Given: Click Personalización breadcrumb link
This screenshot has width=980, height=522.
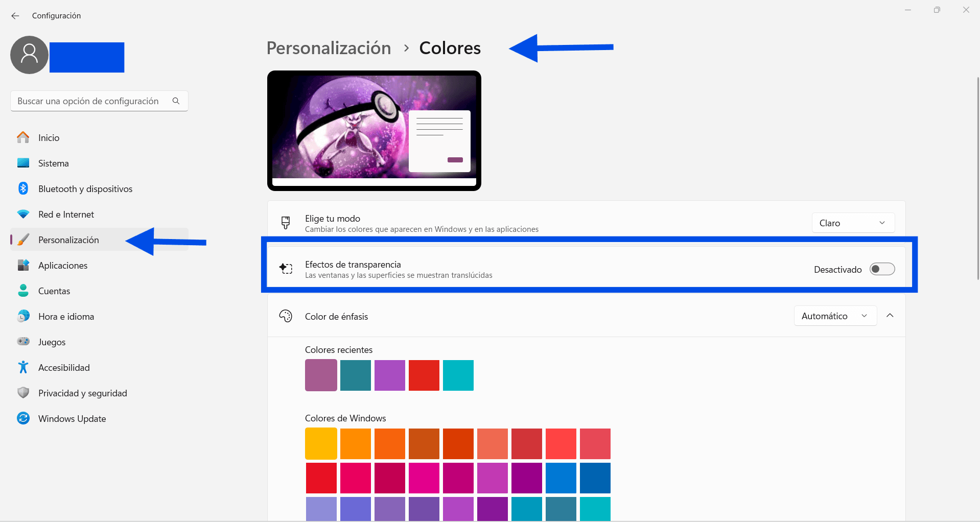Looking at the screenshot, I should coord(329,48).
